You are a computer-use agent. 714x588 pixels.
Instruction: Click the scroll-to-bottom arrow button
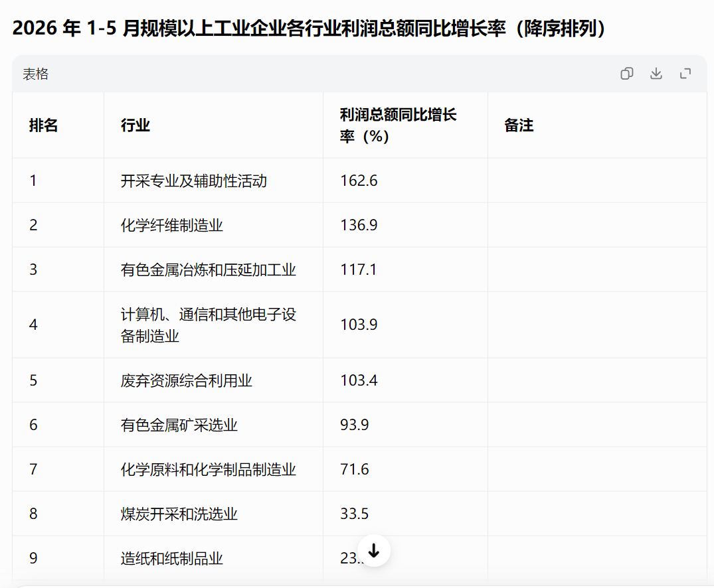(374, 551)
